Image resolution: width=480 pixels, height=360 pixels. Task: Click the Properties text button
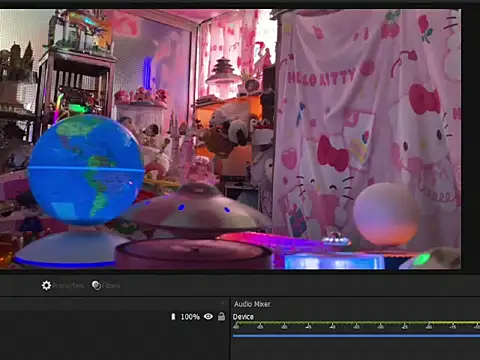(68, 286)
